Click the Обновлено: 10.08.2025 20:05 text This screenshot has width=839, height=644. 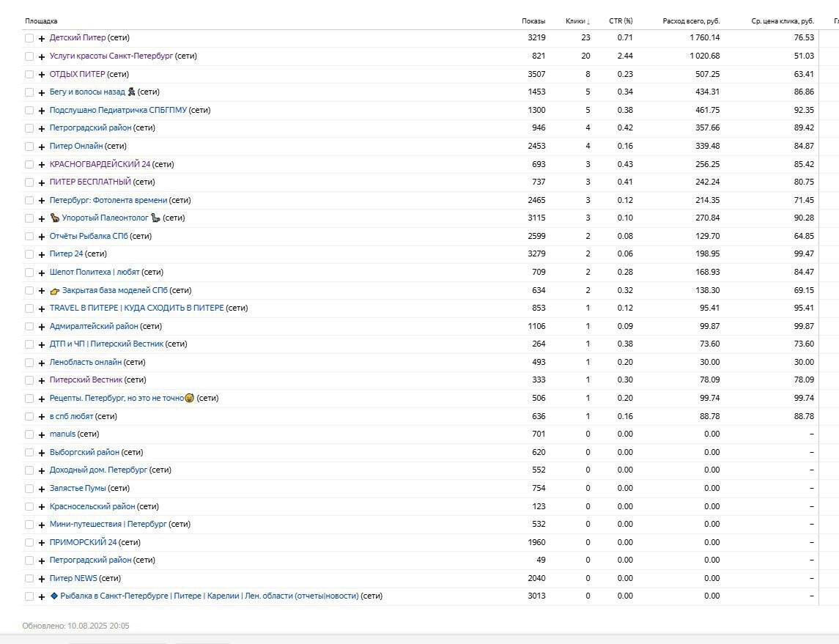click(76, 625)
